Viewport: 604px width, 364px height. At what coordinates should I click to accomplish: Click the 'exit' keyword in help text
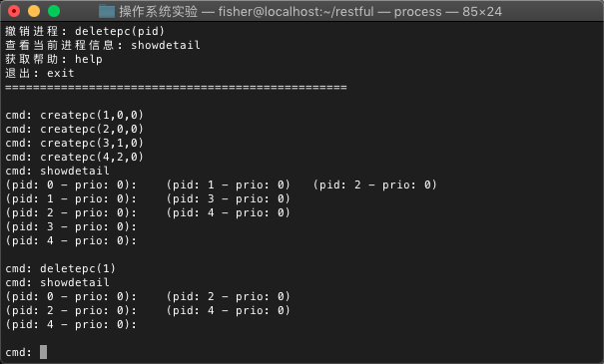[61, 73]
